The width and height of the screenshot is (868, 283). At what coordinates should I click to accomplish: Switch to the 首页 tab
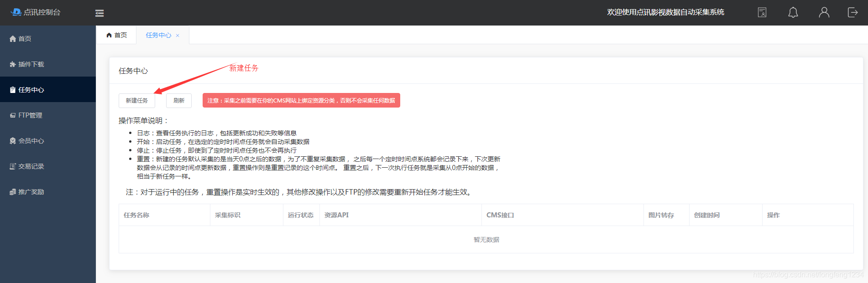pos(117,35)
